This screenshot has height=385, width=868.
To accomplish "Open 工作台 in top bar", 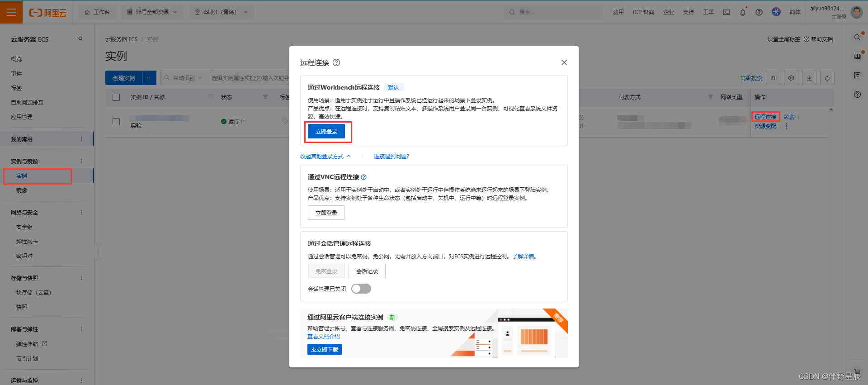I will pos(97,12).
